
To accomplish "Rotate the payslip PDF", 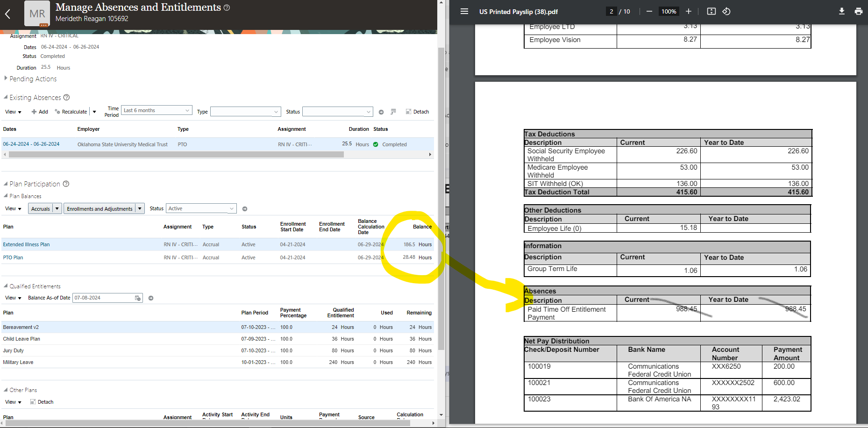I will click(x=726, y=11).
